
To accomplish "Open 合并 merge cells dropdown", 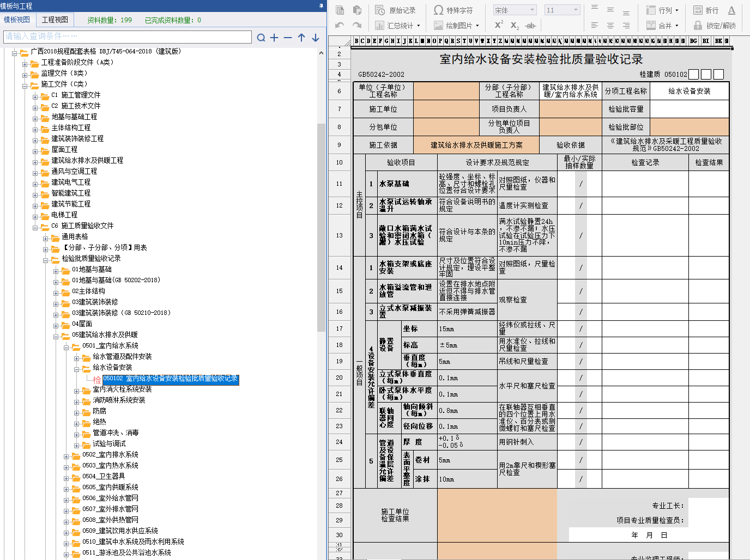I will coord(662,26).
